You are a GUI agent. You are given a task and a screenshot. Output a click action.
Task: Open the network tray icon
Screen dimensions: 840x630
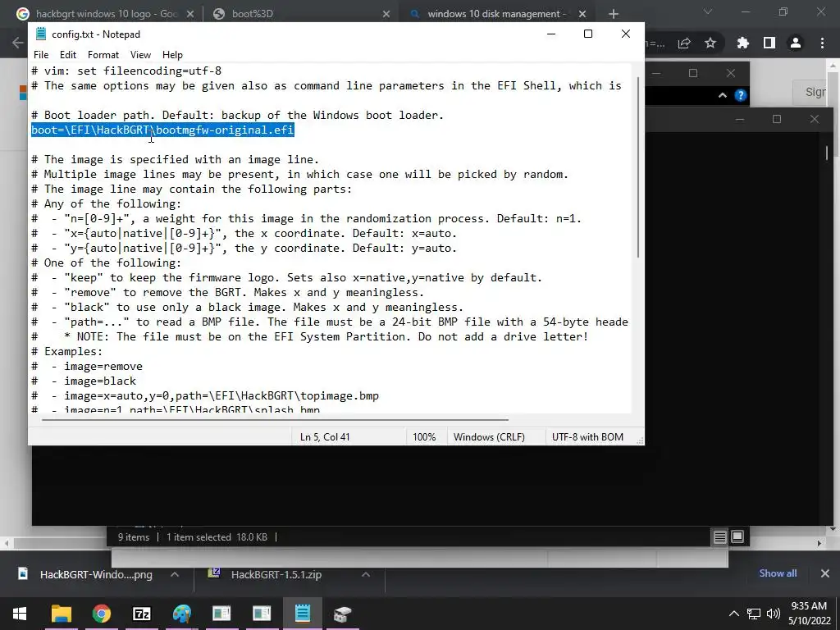pyautogui.click(x=755, y=614)
